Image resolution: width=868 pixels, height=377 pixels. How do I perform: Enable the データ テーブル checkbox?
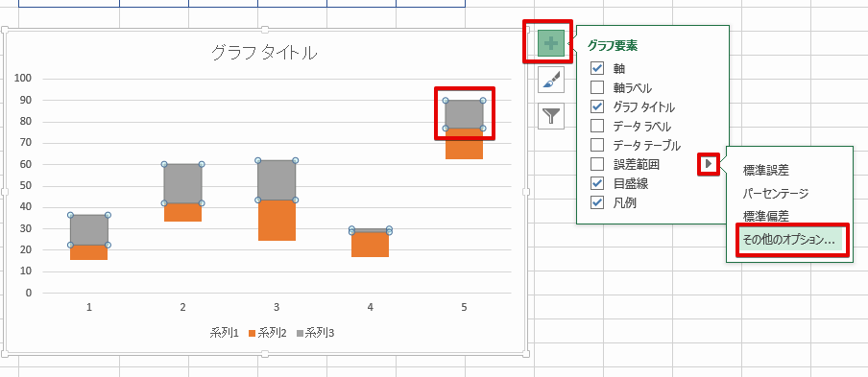(597, 145)
